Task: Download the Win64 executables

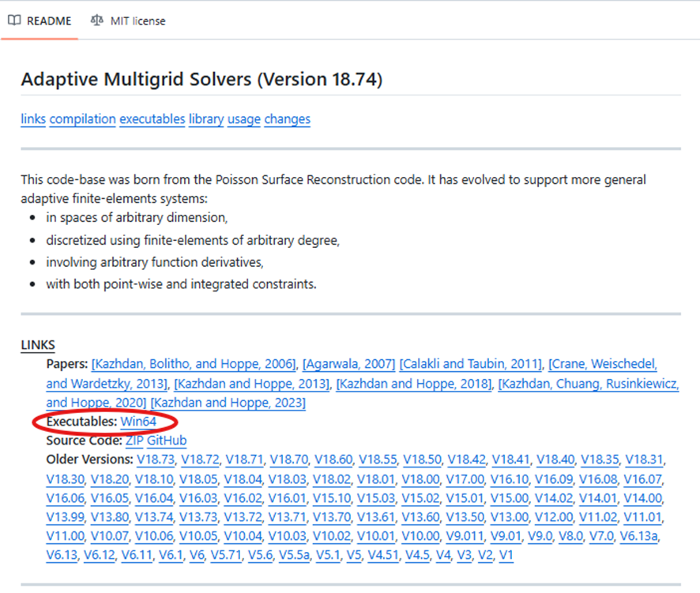Action: 138,422
